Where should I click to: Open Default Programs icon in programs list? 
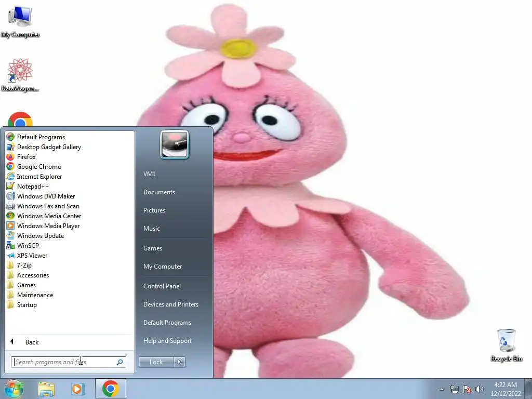click(10, 137)
